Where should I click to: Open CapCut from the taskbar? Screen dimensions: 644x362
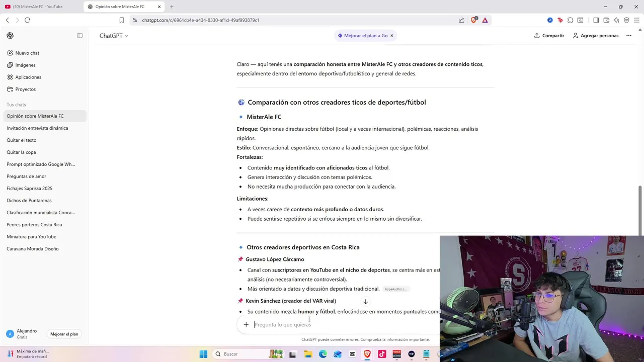point(352,354)
